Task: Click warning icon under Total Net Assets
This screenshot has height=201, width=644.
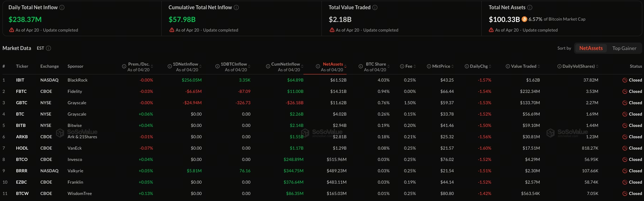Action: tap(491, 30)
